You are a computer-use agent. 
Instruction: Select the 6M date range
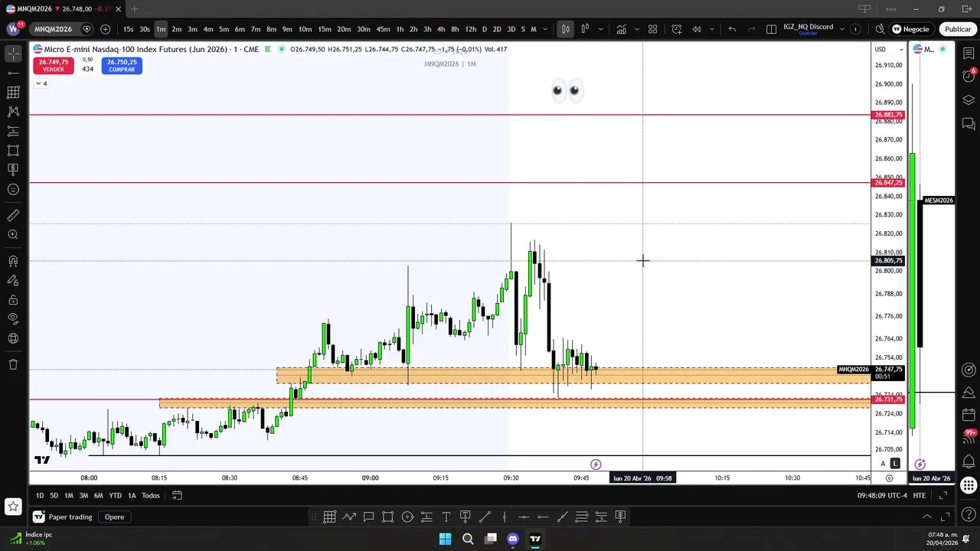(98, 495)
